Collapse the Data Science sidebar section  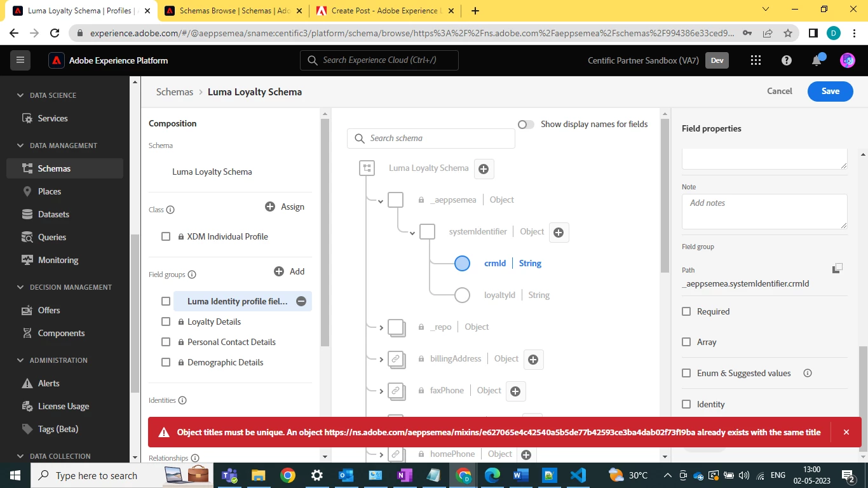[x=20, y=95]
